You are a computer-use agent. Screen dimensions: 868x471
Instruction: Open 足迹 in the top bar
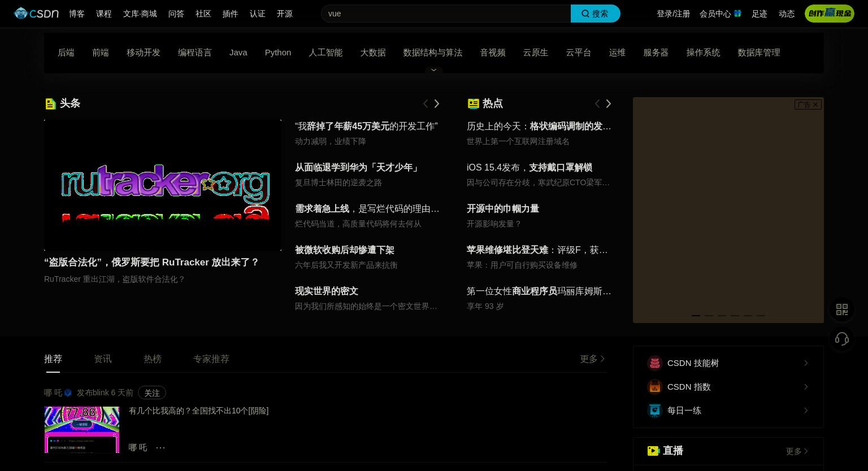(759, 14)
